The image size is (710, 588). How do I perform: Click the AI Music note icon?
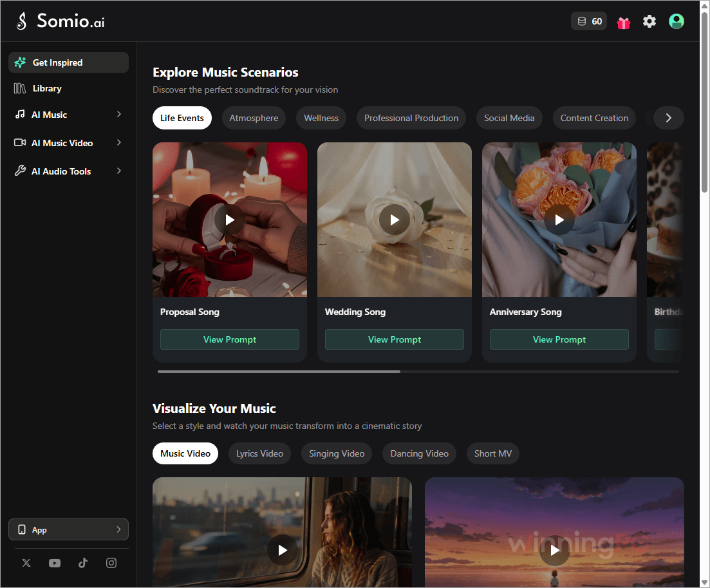[x=20, y=114]
